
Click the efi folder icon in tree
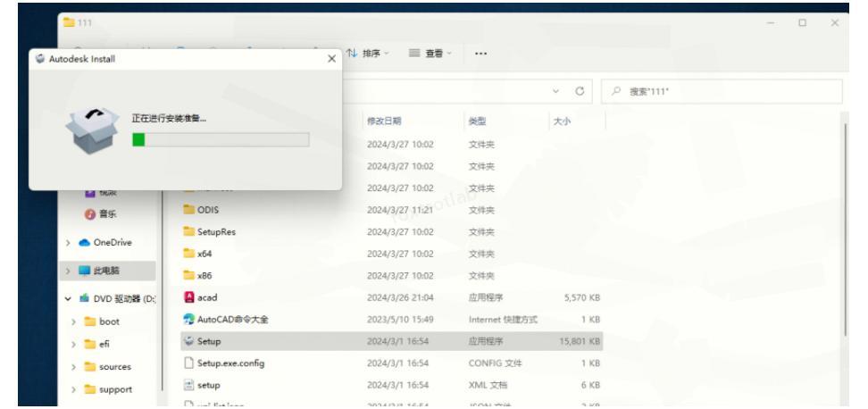tap(89, 344)
